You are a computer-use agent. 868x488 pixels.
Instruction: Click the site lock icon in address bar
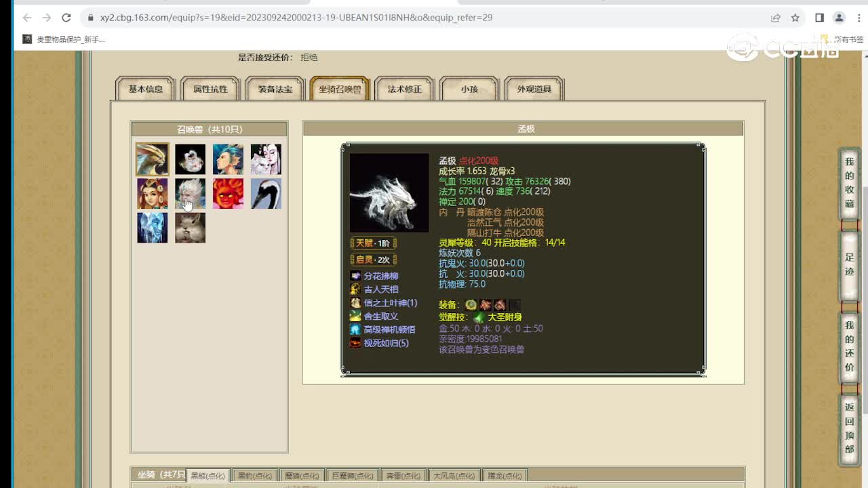90,18
